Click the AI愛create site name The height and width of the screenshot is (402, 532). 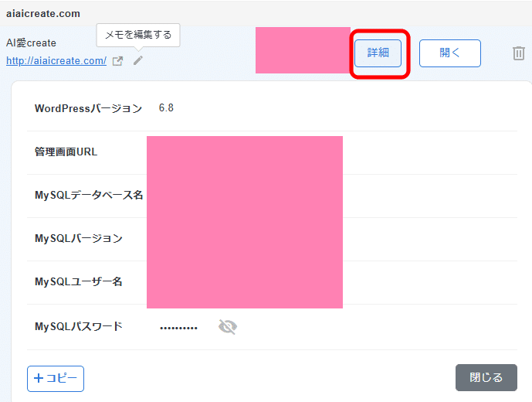pos(31,43)
